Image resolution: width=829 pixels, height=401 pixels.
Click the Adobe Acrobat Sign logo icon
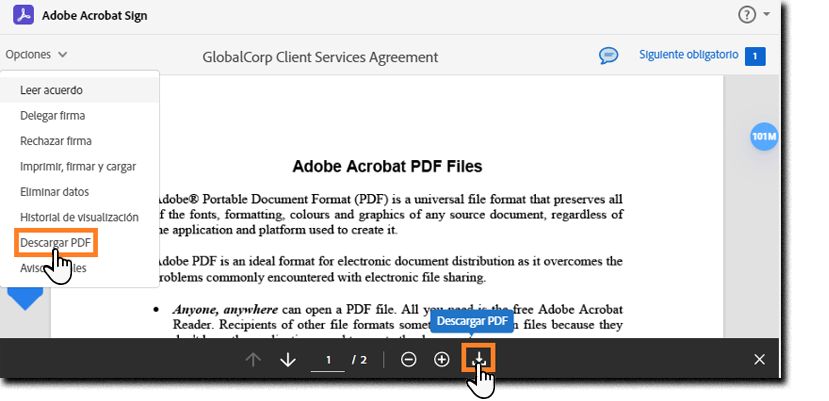coord(23,15)
